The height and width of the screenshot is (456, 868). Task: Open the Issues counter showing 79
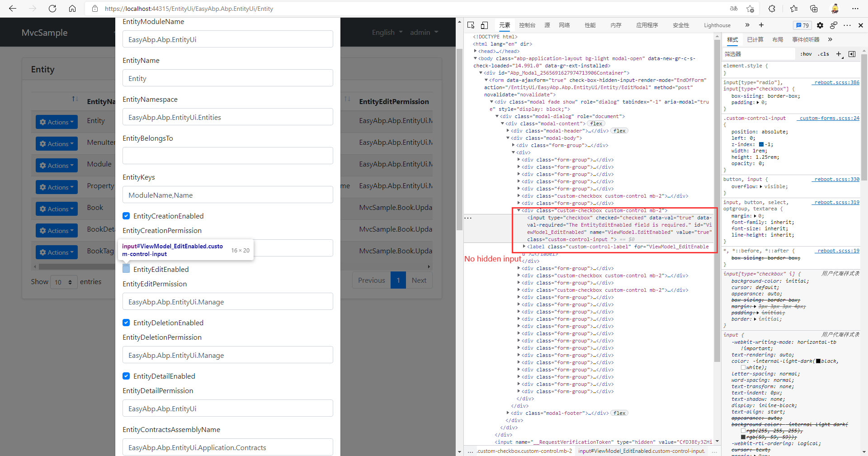click(x=802, y=25)
